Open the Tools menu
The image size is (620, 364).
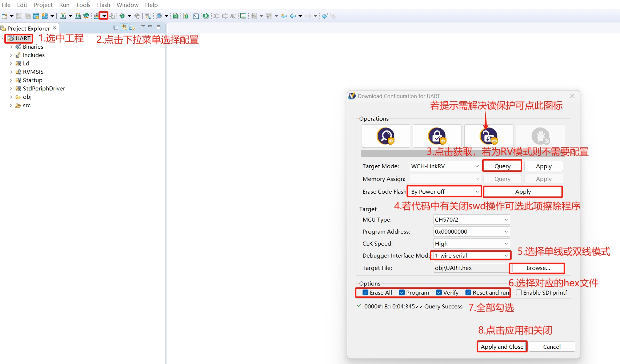[83, 5]
